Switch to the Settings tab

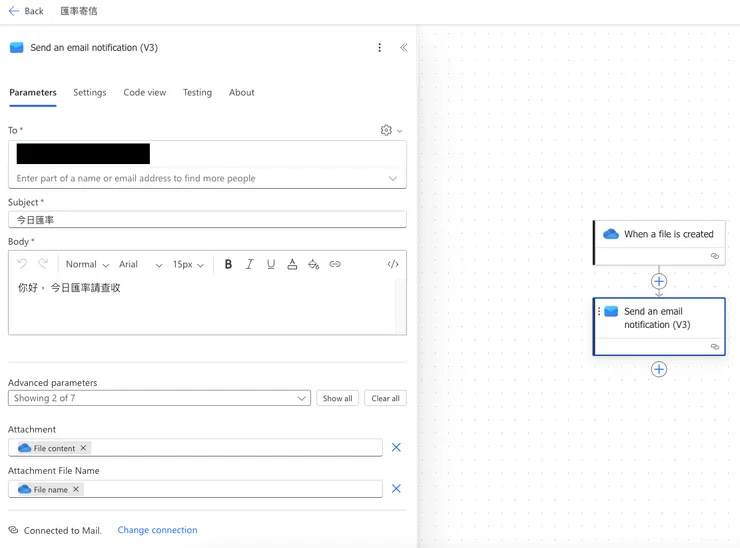(x=90, y=93)
